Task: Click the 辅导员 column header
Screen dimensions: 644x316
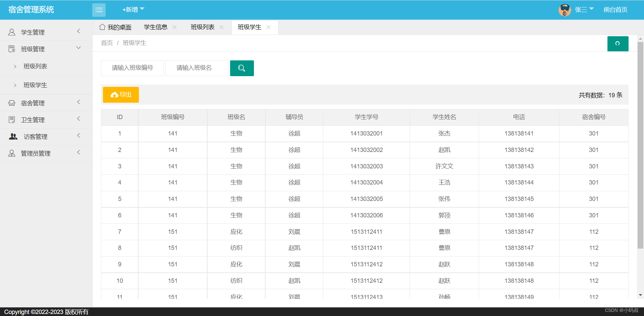Action: [x=294, y=117]
